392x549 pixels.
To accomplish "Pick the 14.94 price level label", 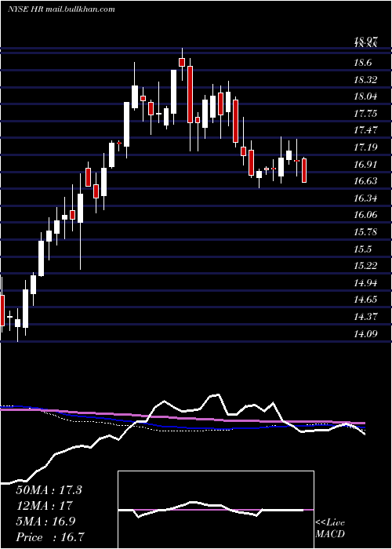I will coord(366,282).
